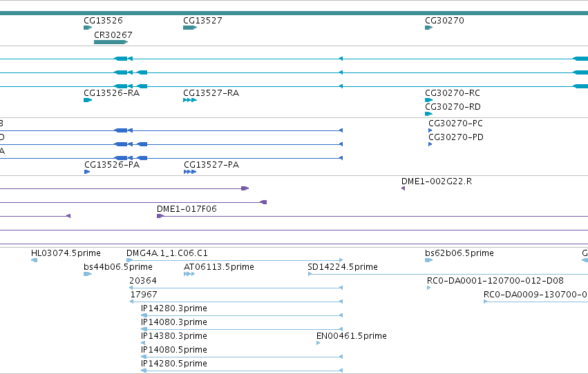Select the AT06113.5prime EST label
Image resolution: width=588 pixels, height=374 pixels.
point(218,267)
